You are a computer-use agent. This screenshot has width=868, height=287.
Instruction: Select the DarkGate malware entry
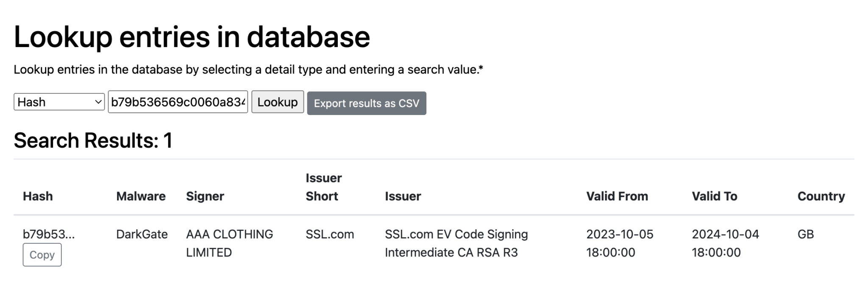(141, 234)
